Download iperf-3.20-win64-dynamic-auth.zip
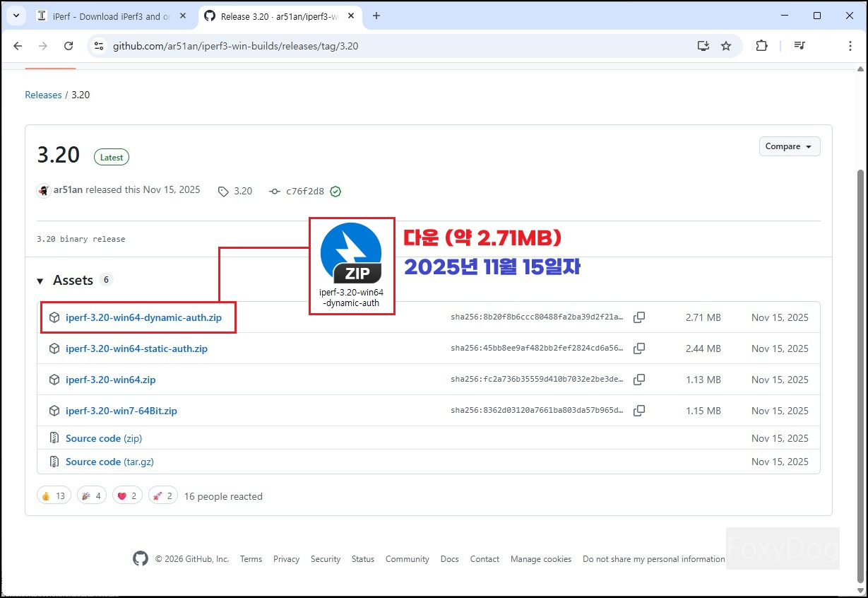The width and height of the screenshot is (868, 598). (x=143, y=317)
